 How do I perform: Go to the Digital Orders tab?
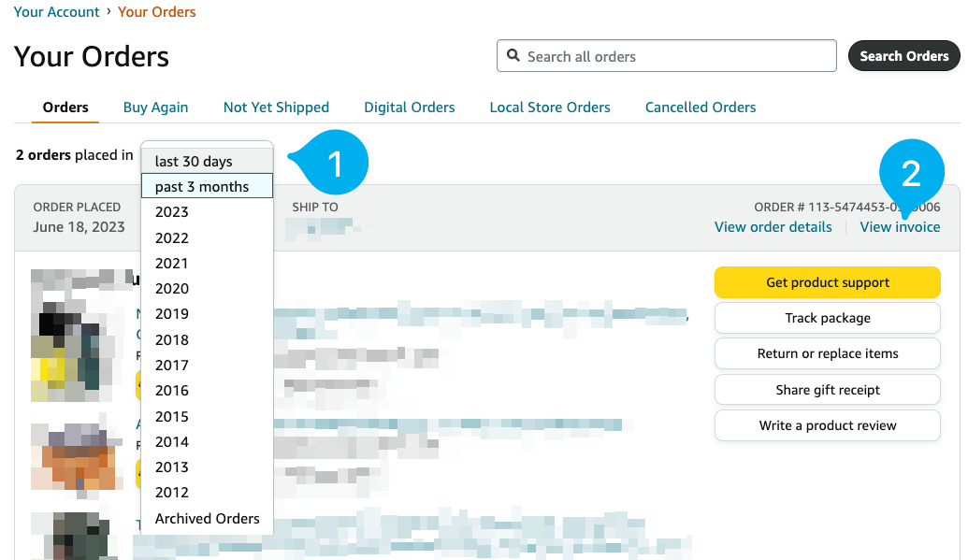pos(410,108)
